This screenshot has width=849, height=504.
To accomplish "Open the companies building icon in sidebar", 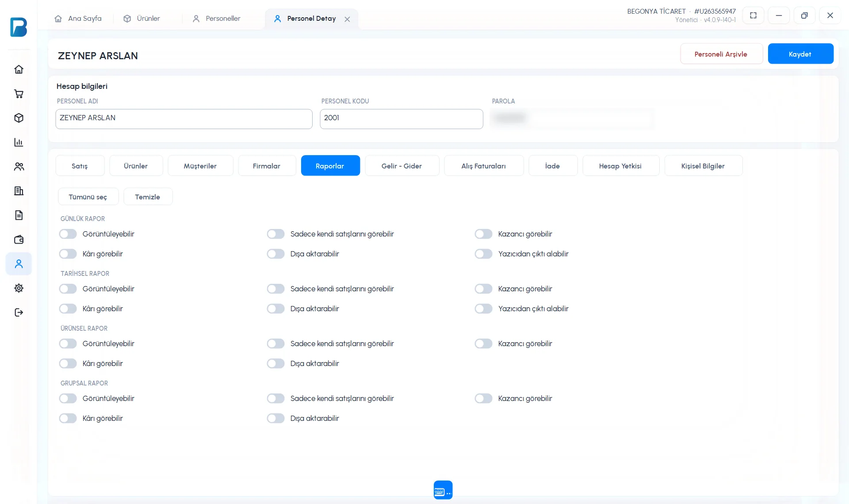I will pos(19,191).
